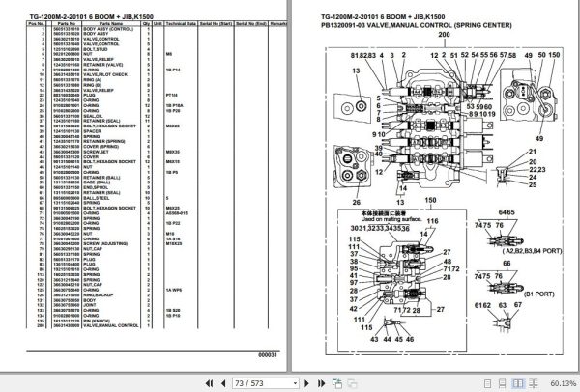Click callout number 200 atop the diagram
The width and height of the screenshot is (580, 392).
(444, 35)
